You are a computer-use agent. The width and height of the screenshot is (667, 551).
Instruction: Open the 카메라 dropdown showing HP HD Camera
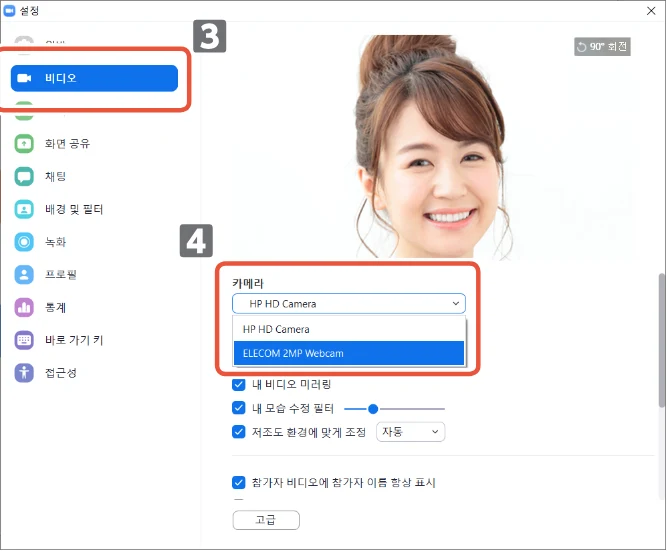tap(349, 304)
